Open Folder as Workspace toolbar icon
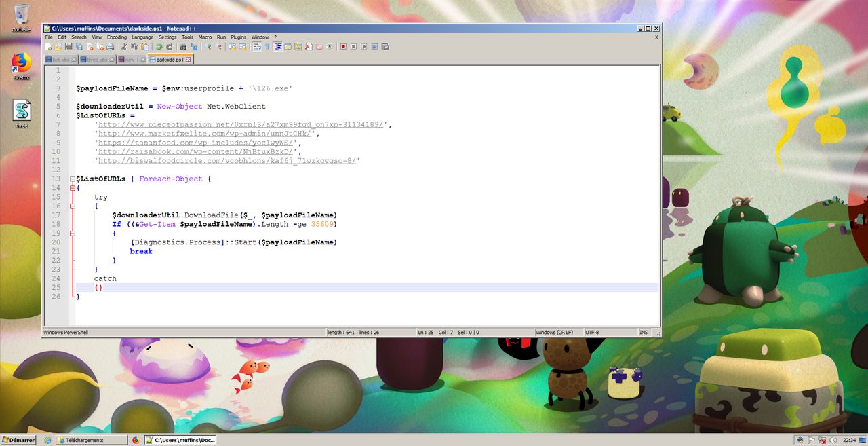868x446 pixels. [319, 47]
